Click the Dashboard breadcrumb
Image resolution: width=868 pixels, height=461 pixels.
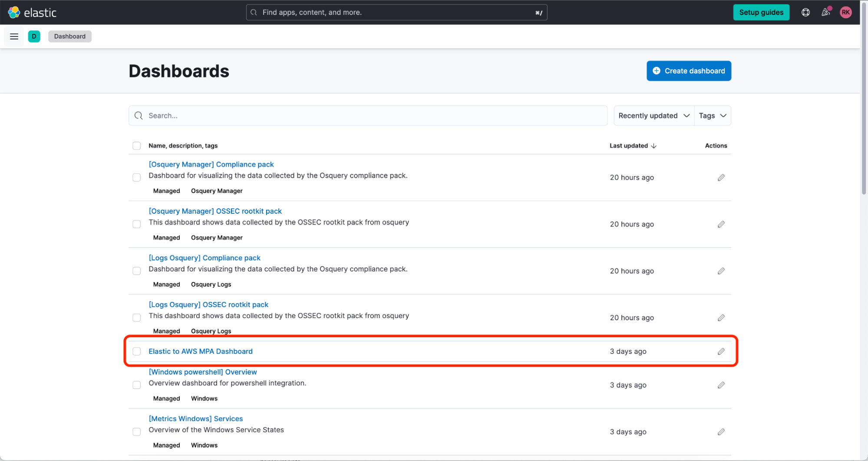pos(70,36)
